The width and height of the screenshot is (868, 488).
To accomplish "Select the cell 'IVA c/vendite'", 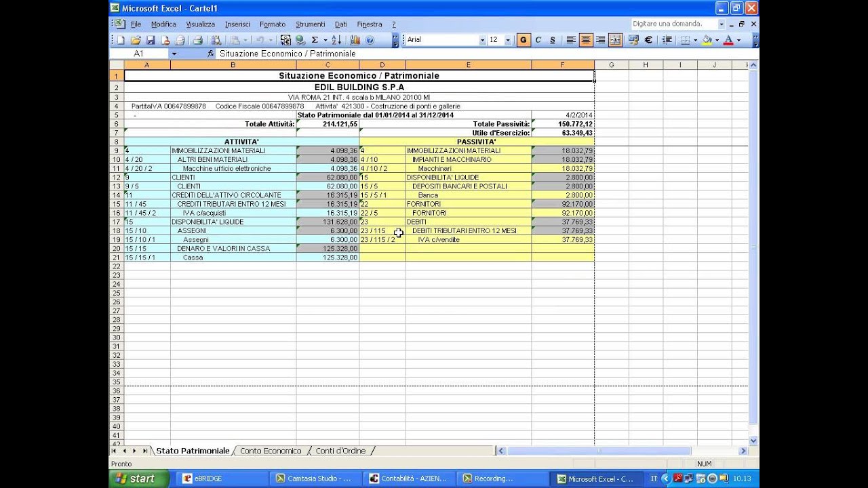I will tap(469, 240).
